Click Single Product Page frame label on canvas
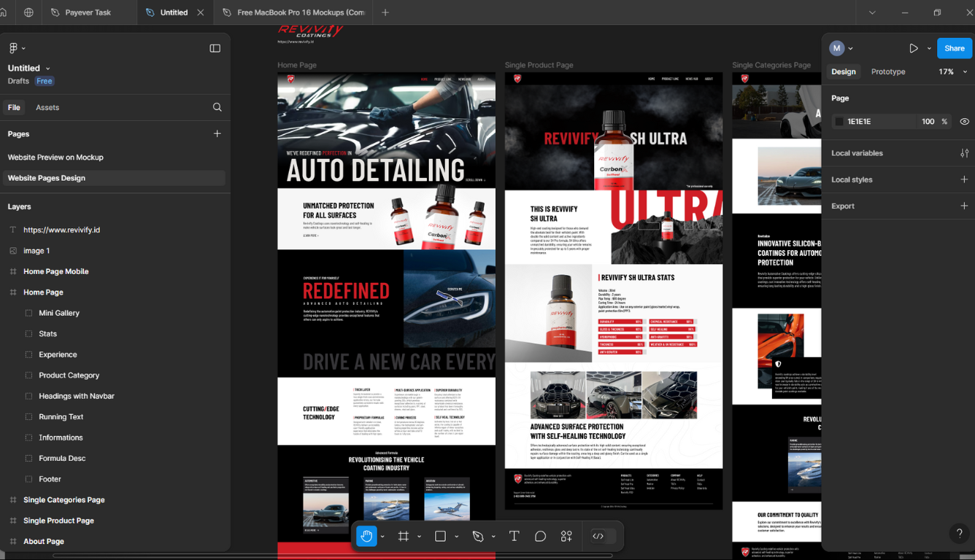This screenshot has height=560, width=975. (x=539, y=65)
